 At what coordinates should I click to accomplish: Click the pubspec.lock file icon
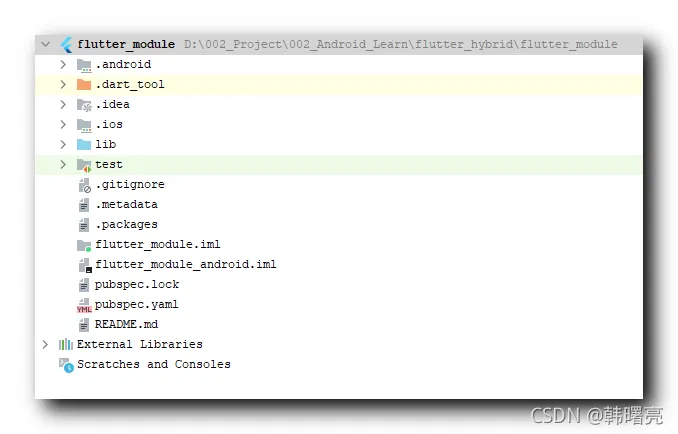coord(84,285)
